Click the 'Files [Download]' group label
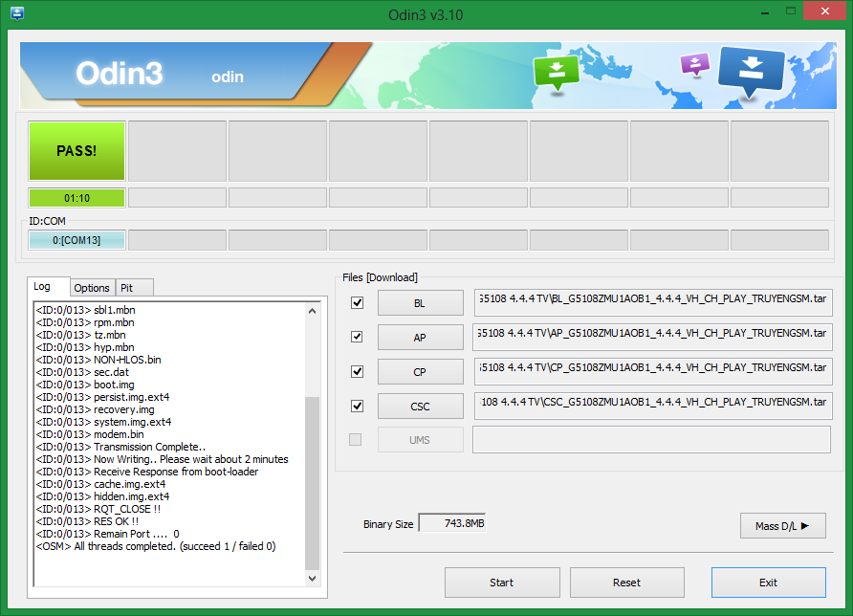Screen dimensions: 853x616 (x=380, y=277)
